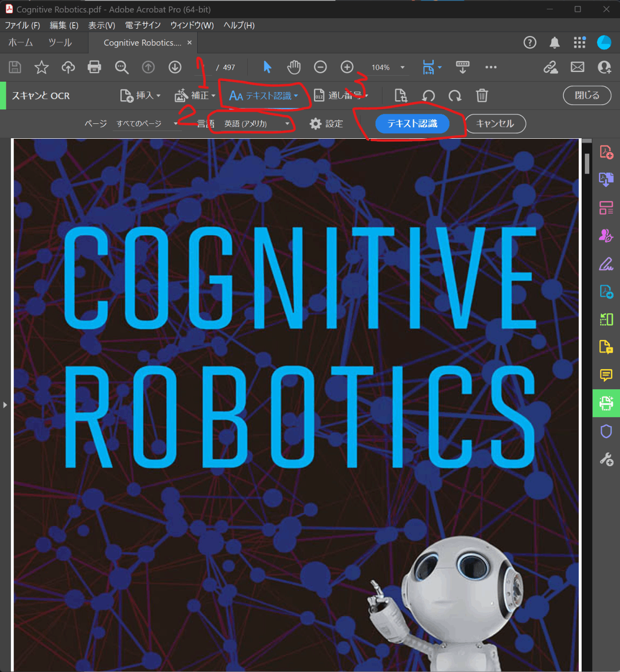
Task: Click the add user share icon
Action: click(604, 67)
